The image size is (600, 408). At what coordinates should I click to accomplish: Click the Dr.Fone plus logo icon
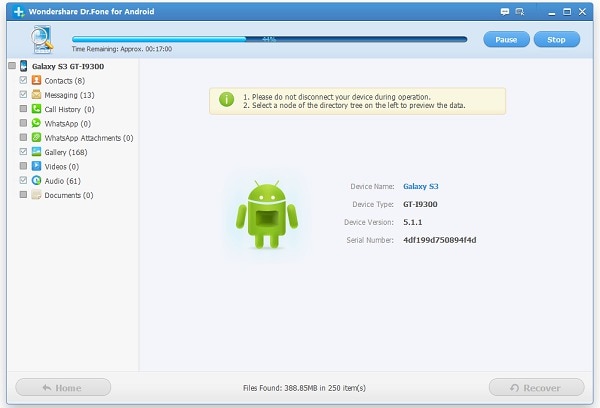pos(18,11)
